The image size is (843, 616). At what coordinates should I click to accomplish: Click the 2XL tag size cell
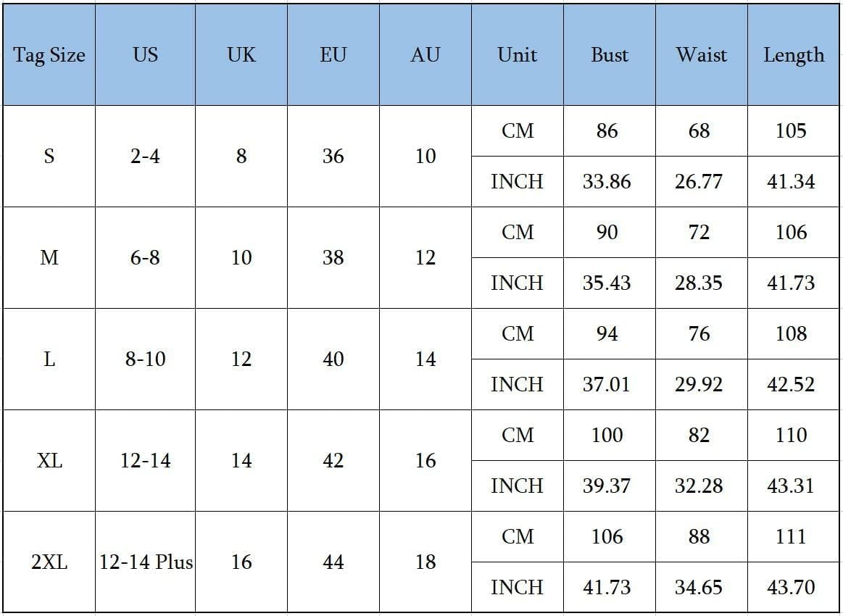[x=49, y=562]
